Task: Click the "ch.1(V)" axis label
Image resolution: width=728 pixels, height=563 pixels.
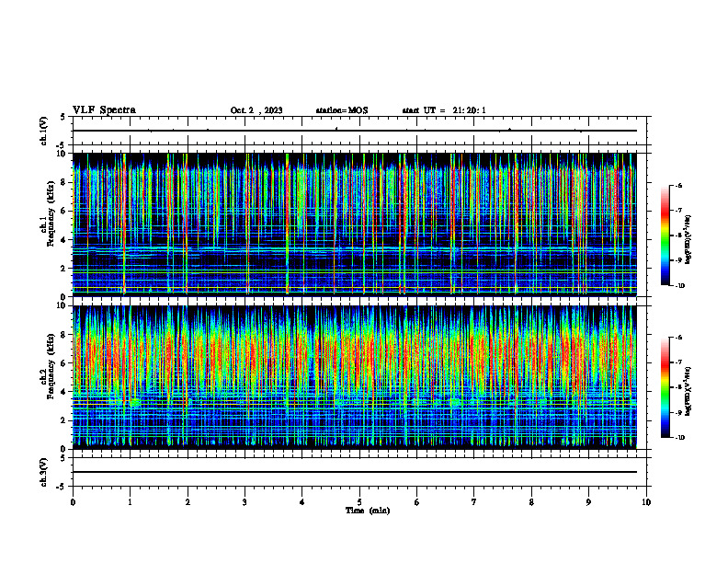Action: click(43, 131)
